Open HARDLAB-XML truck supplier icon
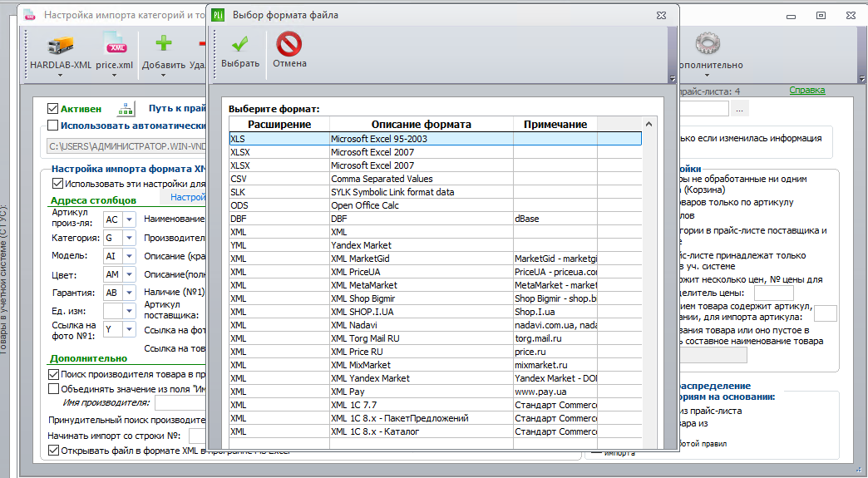The height and width of the screenshot is (478, 868). 61,46
